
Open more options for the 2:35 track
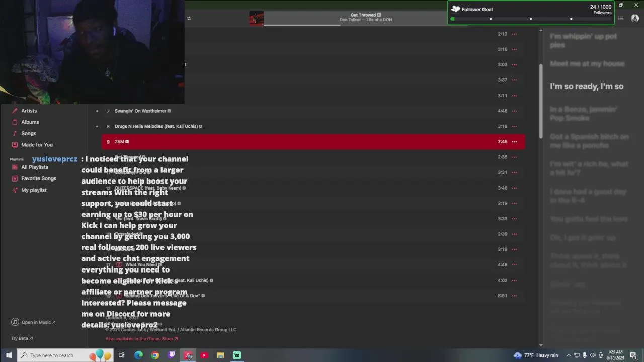[x=514, y=157]
